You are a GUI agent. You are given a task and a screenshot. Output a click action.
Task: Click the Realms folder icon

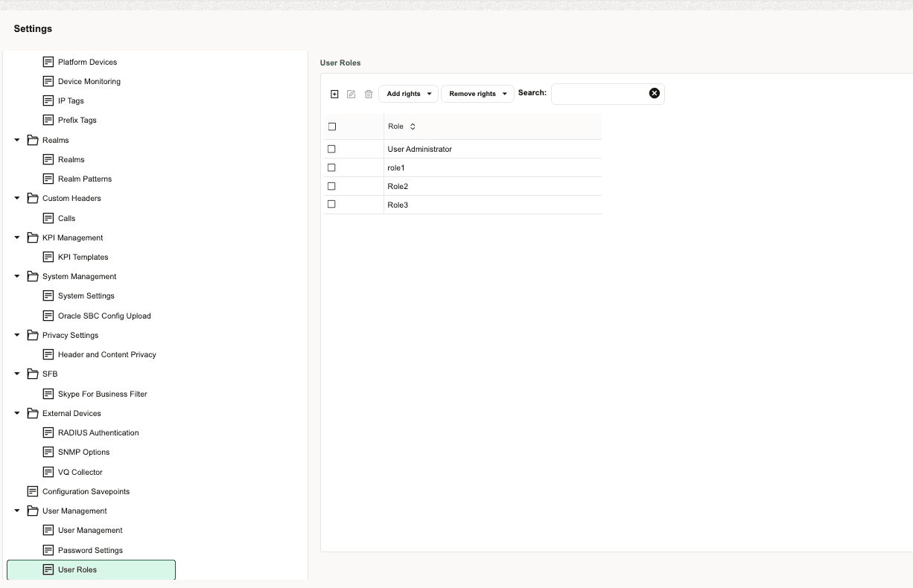[32, 139]
